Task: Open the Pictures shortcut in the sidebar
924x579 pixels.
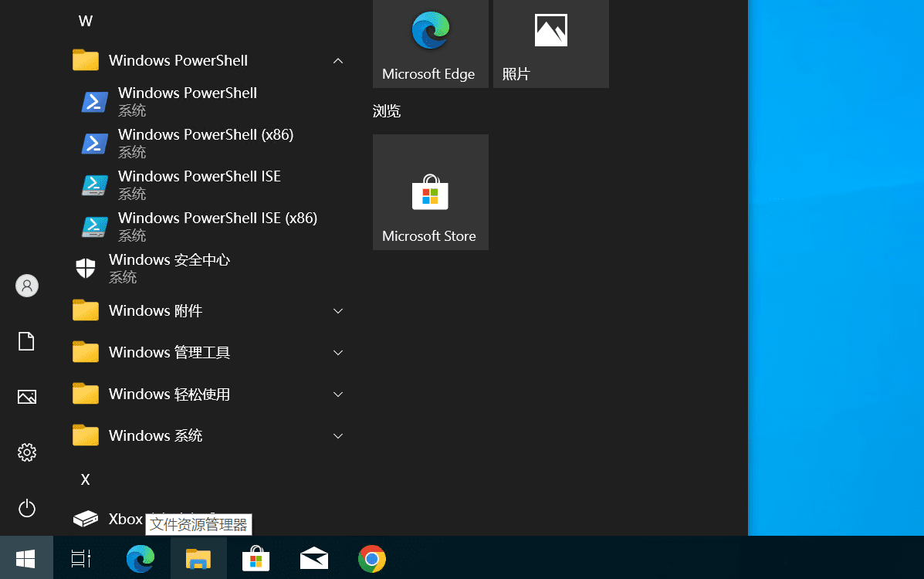Action: 26,397
